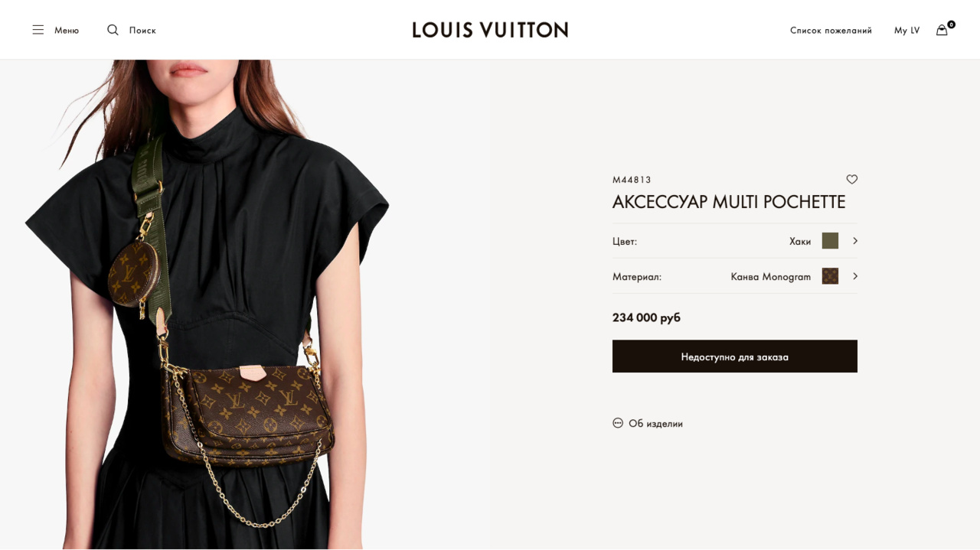Open the hamburger menu icon
The image size is (980, 550).
[x=38, y=30]
